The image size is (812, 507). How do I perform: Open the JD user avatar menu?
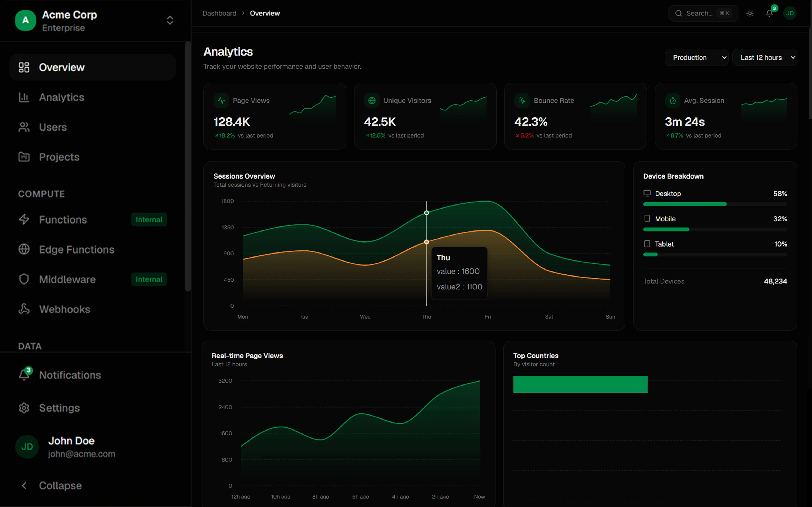tap(790, 13)
